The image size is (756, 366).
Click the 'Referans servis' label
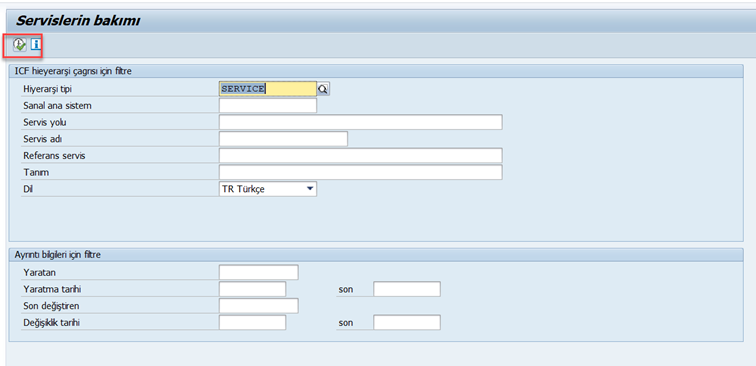point(54,156)
